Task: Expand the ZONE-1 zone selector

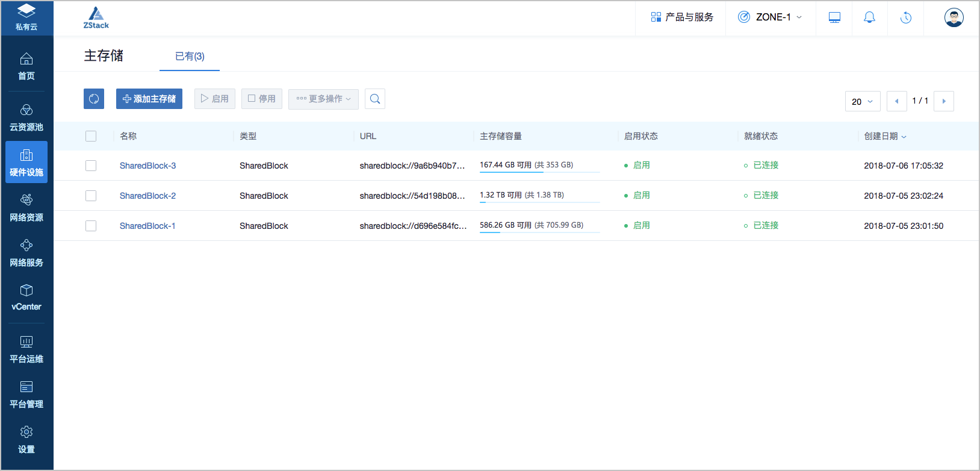Action: click(771, 17)
